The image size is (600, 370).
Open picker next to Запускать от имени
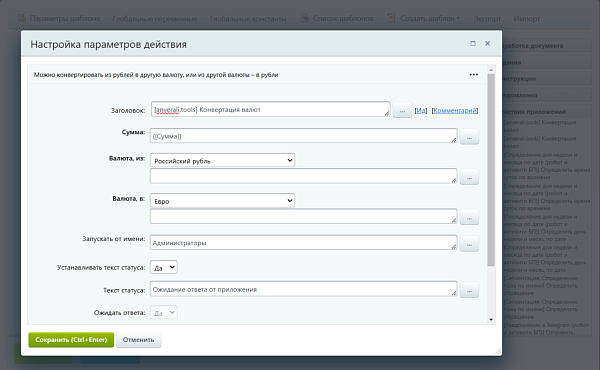coord(469,244)
